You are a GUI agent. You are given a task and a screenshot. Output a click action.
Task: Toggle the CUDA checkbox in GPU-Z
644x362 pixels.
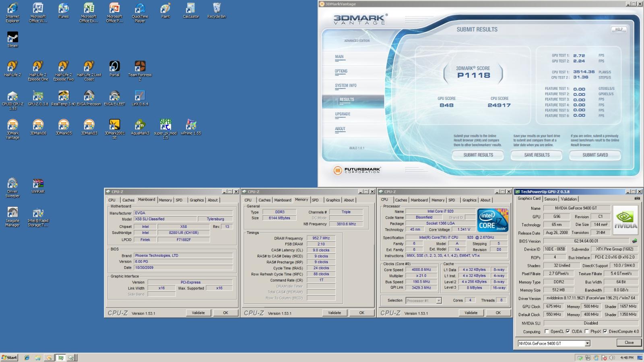568,331
